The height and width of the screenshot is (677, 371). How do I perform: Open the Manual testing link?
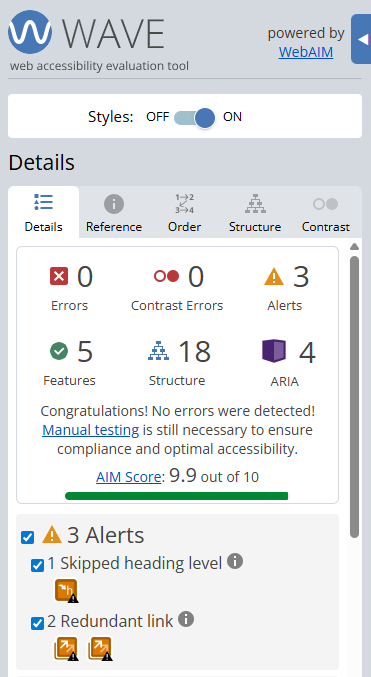click(91, 430)
